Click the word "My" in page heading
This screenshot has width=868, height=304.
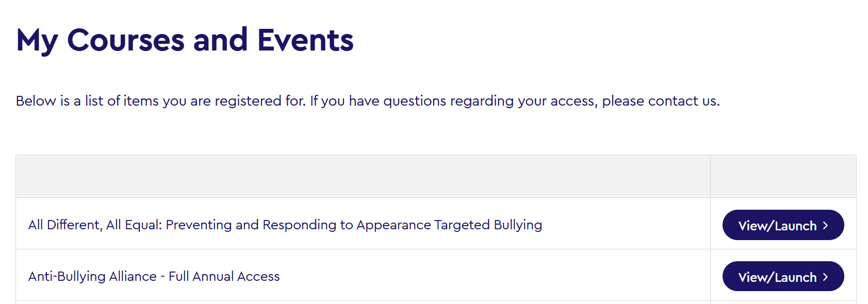point(37,40)
